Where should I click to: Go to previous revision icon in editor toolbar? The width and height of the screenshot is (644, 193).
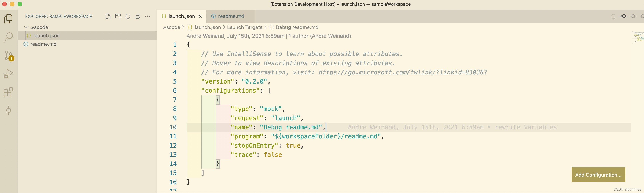tap(623, 16)
